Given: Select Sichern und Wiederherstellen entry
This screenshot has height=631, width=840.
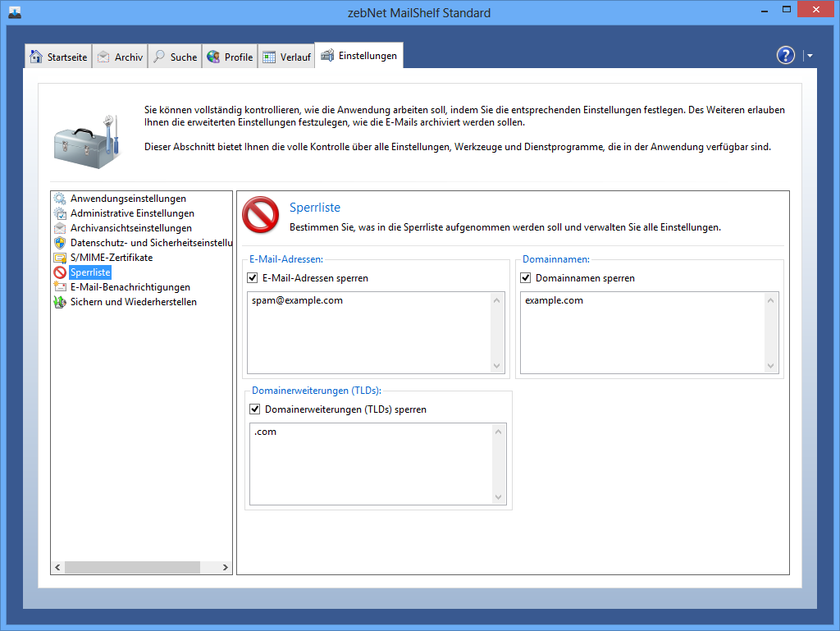Looking at the screenshot, I should point(134,302).
